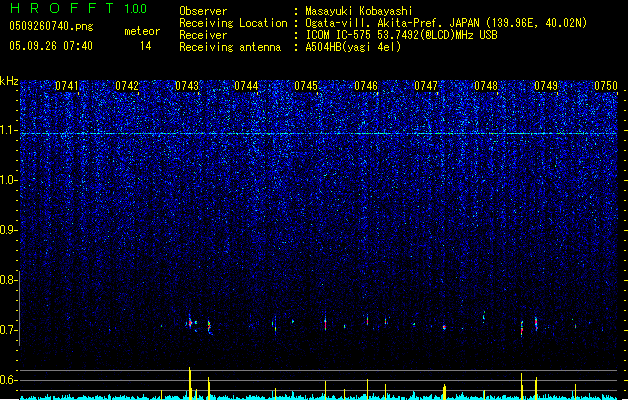Viewport: 629px width, 400px height.
Task: Click the meteor label
Action: pos(142,31)
